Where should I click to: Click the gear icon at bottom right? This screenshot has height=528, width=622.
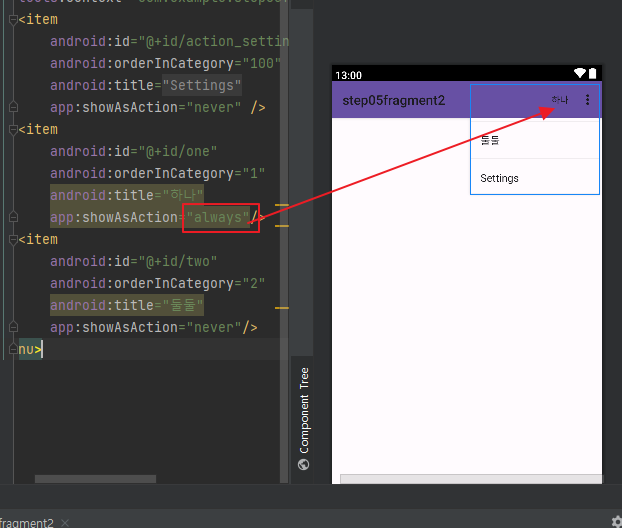click(x=617, y=521)
